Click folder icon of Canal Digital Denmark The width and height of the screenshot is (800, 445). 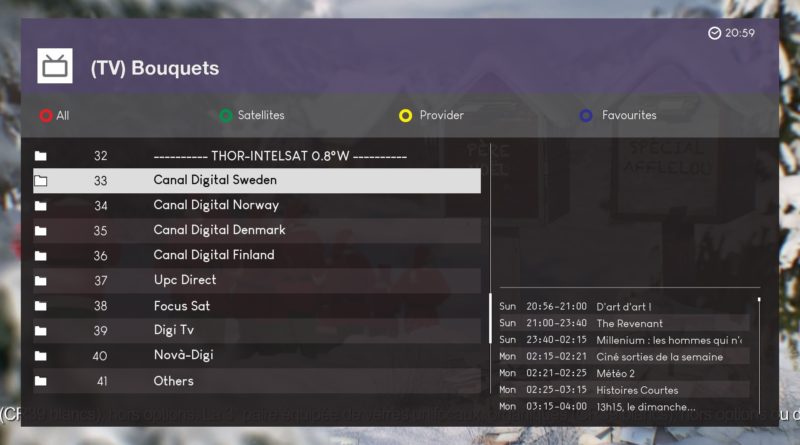tap(41, 231)
